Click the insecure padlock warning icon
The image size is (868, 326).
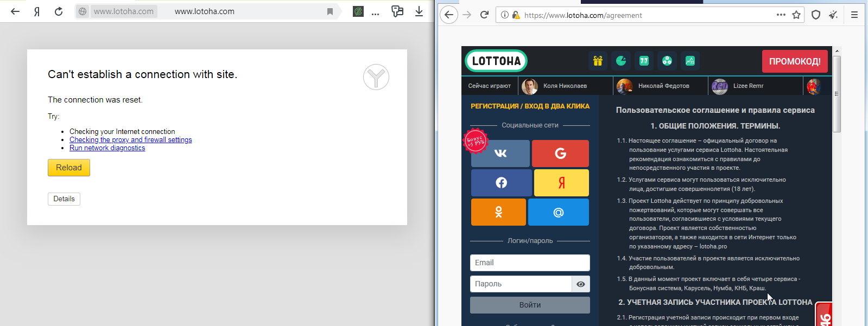[x=516, y=15]
